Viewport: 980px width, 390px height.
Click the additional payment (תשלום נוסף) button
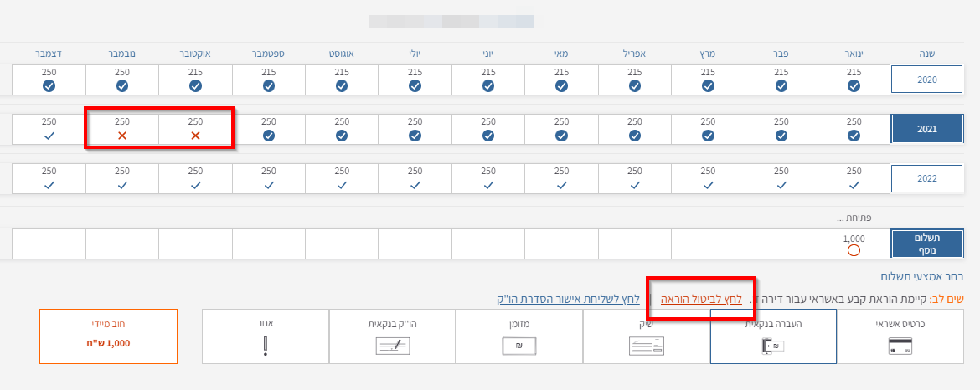pyautogui.click(x=926, y=244)
